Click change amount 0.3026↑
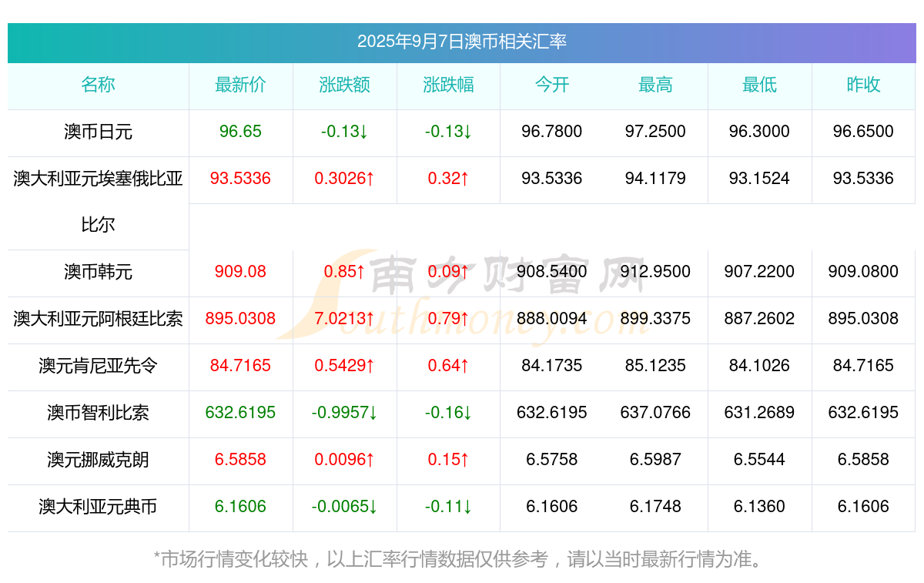The image size is (924, 583). click(344, 179)
